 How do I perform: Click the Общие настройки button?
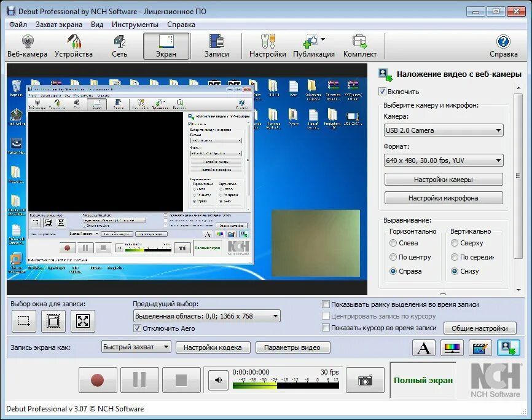click(480, 328)
